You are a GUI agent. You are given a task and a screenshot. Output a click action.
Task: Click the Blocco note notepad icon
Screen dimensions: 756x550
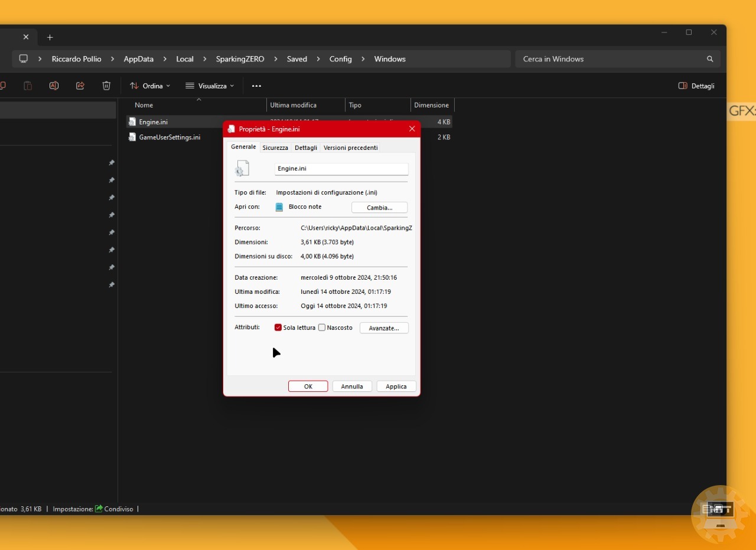point(279,207)
